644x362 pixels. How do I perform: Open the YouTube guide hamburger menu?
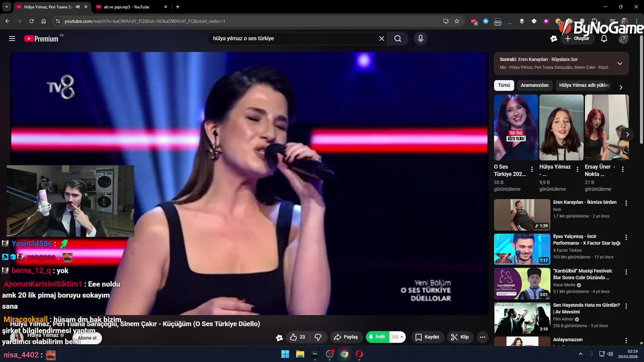point(12,39)
